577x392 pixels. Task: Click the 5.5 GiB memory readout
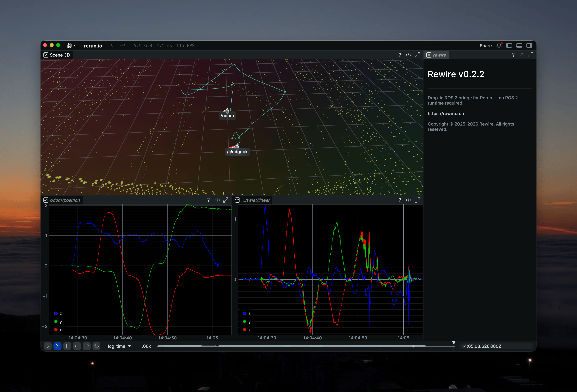143,46
